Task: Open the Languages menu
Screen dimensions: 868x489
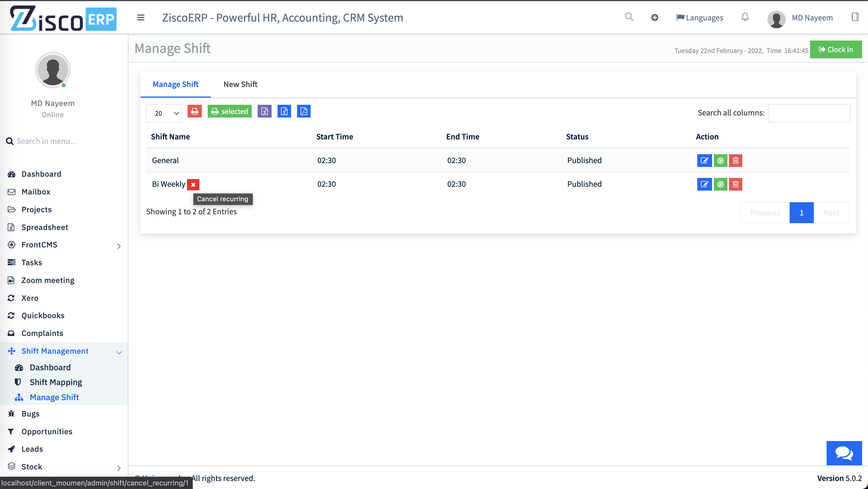Action: tap(699, 17)
